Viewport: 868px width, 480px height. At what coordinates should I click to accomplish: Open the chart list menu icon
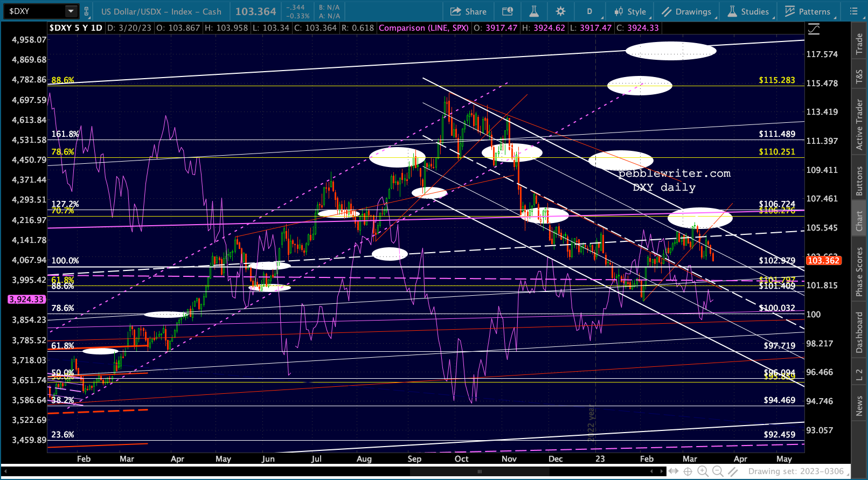[x=853, y=11]
